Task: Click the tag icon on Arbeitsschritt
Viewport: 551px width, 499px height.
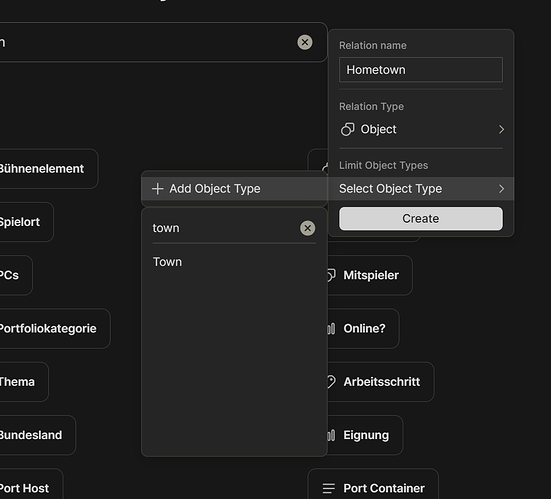Action: [331, 382]
